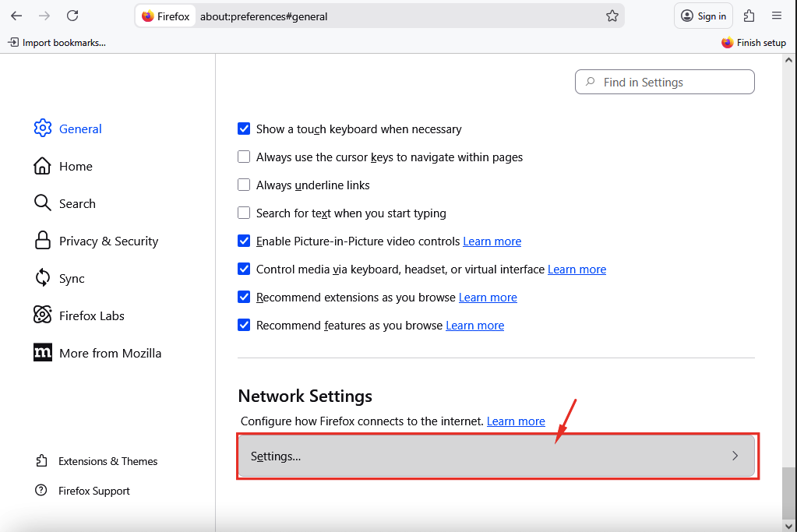Click Sign in to your account

[703, 15]
